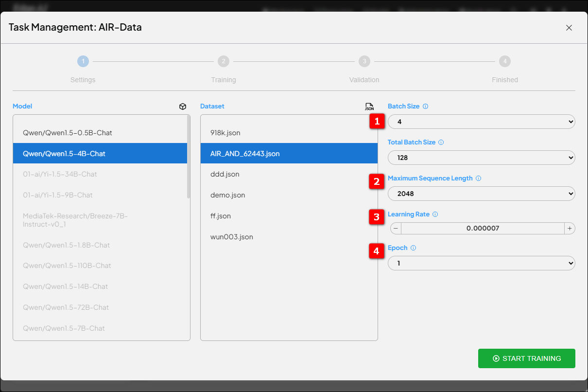Expand the Maximum Sequence Length dropdown
This screenshot has width=588, height=392.
click(x=481, y=194)
